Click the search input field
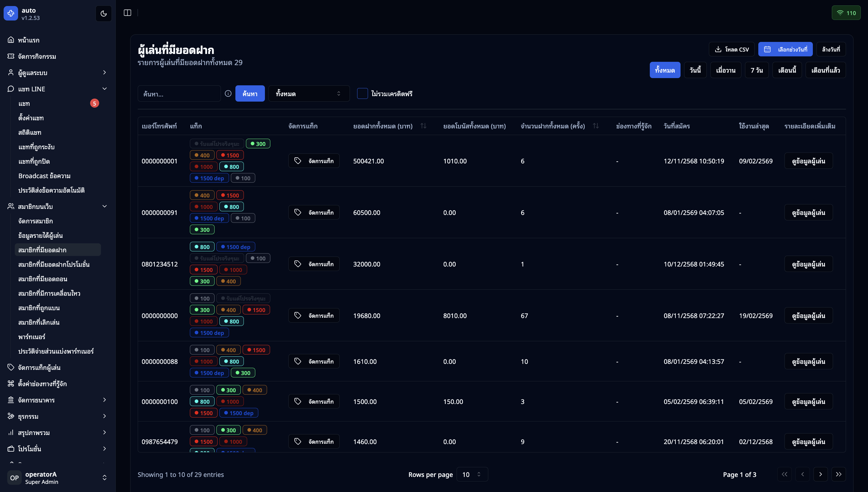The width and height of the screenshot is (868, 492). [x=179, y=93]
